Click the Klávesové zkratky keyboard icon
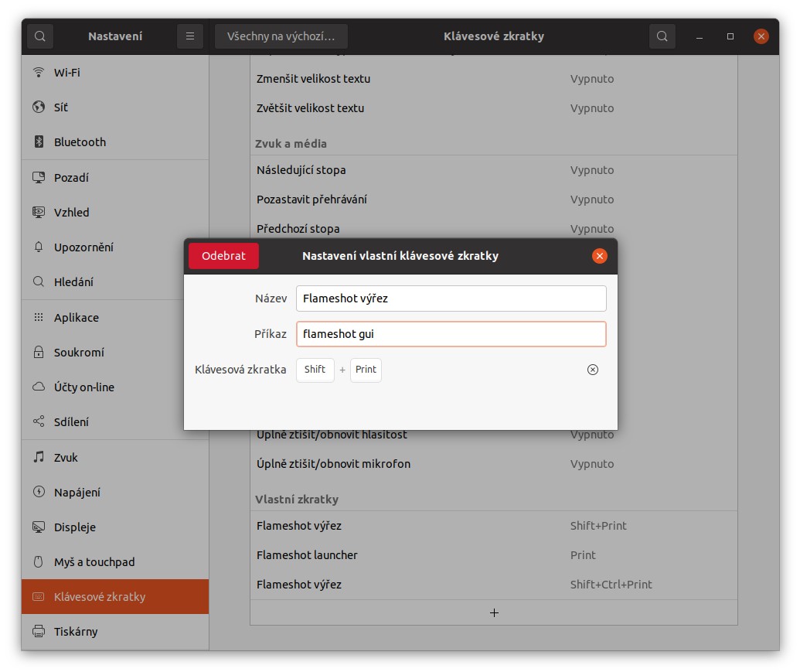Viewport: 800px width, 672px height. [39, 596]
